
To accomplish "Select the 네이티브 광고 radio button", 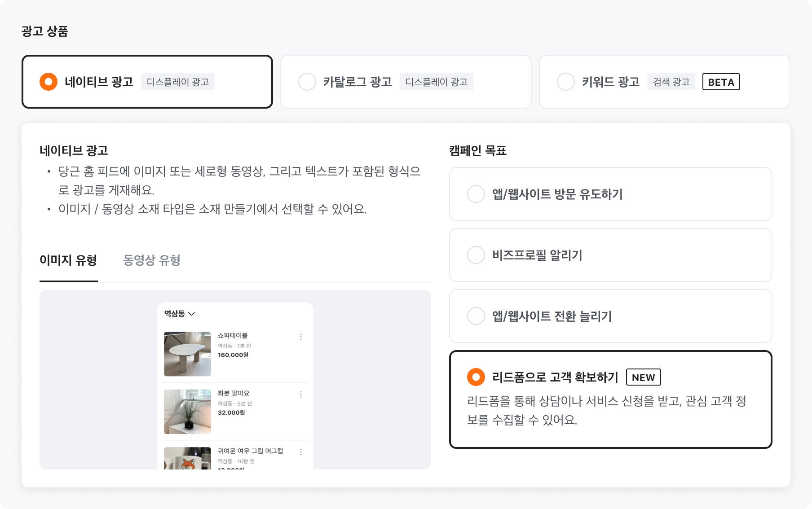I will coord(49,82).
